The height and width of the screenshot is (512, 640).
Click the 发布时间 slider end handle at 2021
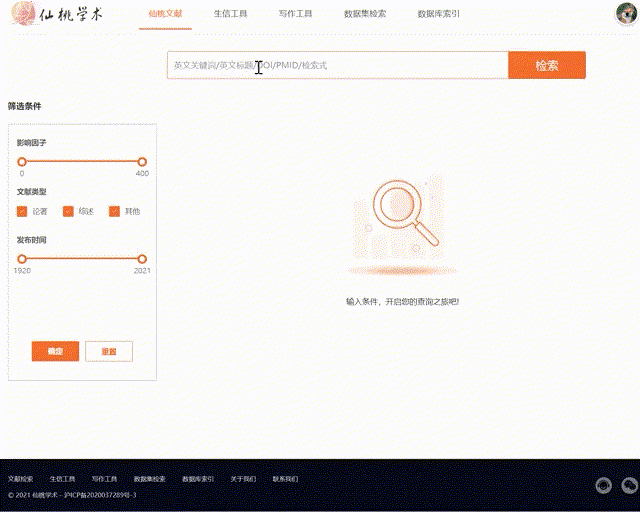pos(142,259)
